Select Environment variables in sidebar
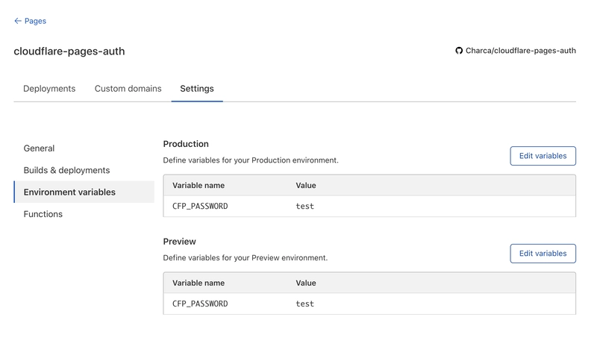 (x=84, y=192)
